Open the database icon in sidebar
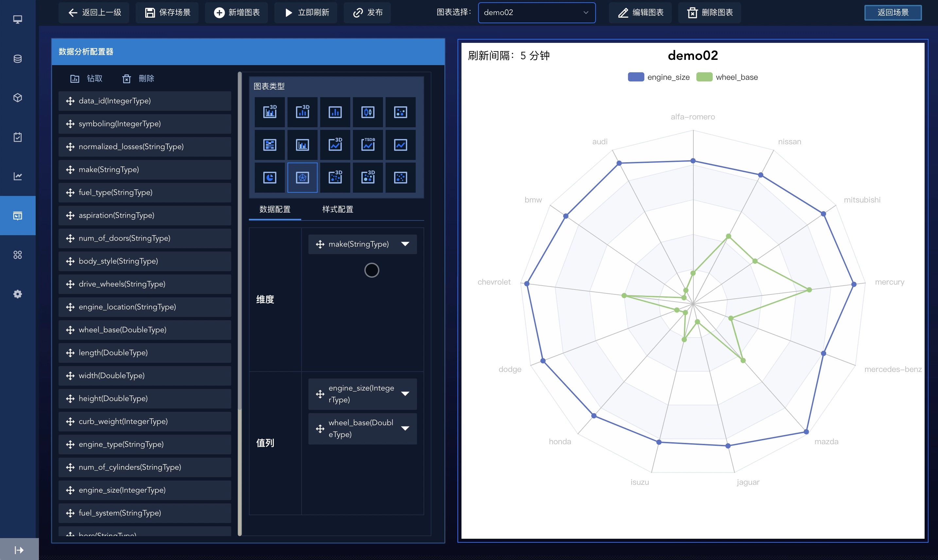 pyautogui.click(x=17, y=59)
